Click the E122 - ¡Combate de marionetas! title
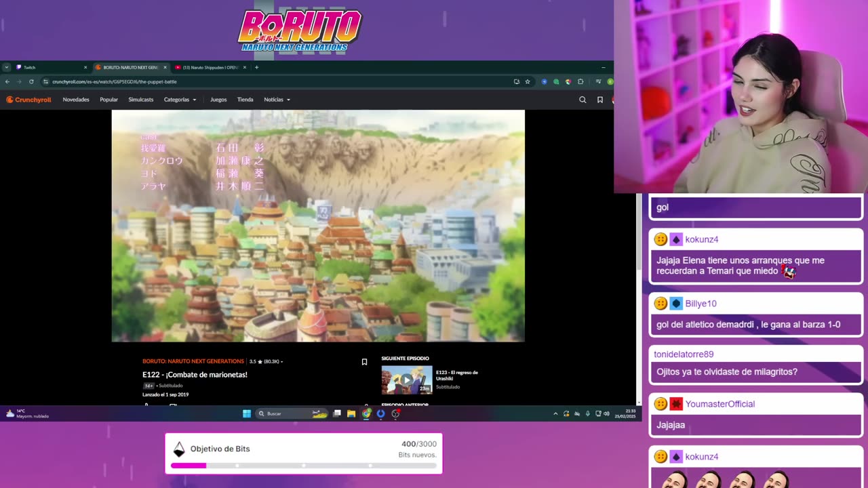 click(195, 375)
